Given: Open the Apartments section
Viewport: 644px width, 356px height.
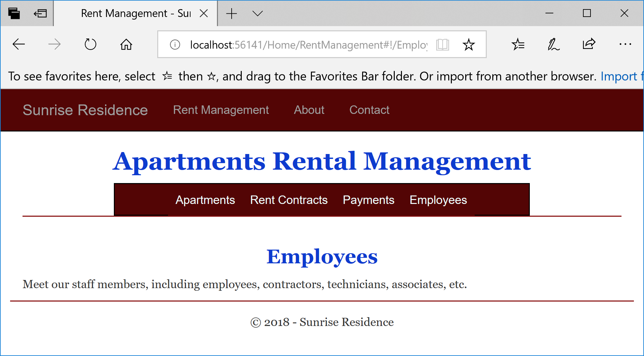Looking at the screenshot, I should tap(205, 200).
